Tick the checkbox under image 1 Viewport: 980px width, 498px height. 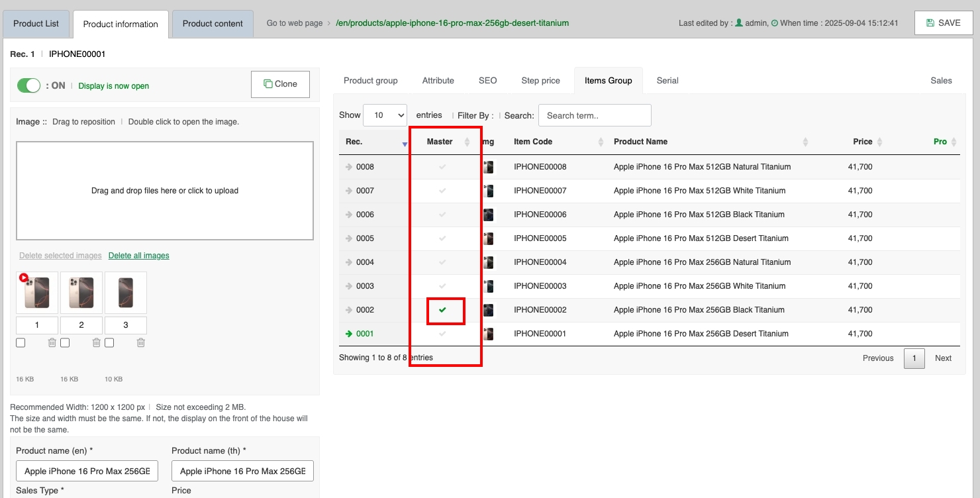pyautogui.click(x=21, y=343)
